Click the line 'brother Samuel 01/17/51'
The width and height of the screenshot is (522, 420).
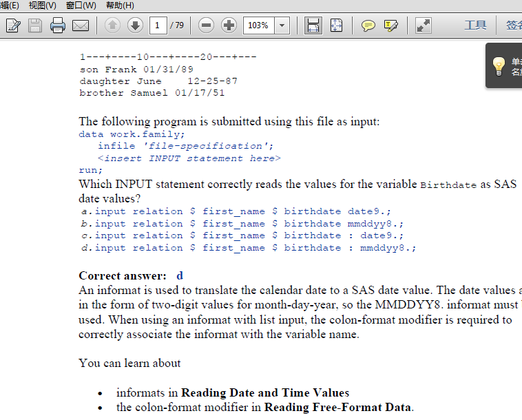(152, 93)
